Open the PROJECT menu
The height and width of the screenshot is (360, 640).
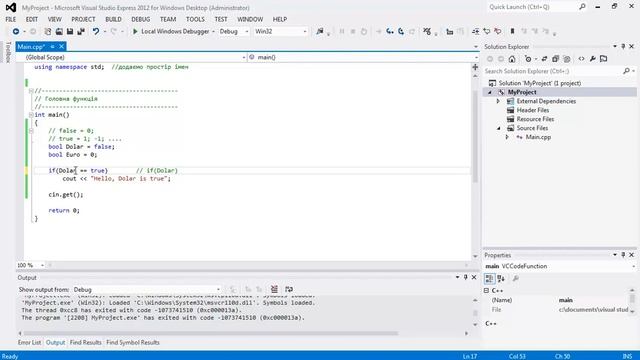[x=83, y=19]
